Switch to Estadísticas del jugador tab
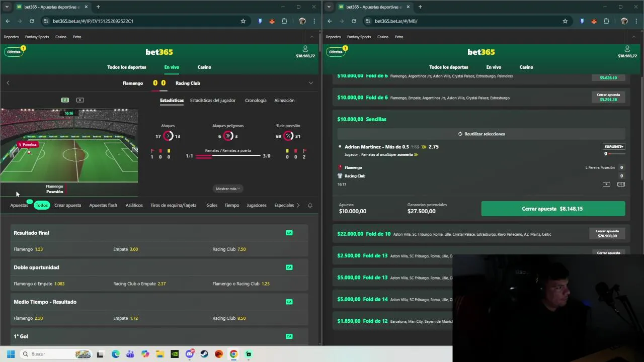Image resolution: width=644 pixels, height=362 pixels. click(x=213, y=101)
